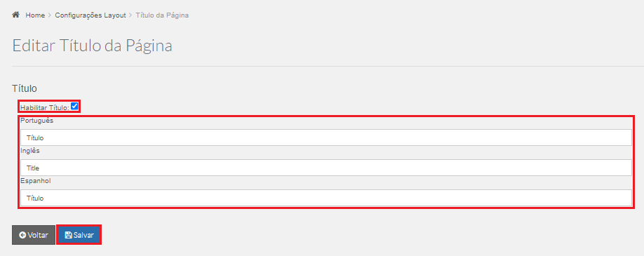Image resolution: width=644 pixels, height=256 pixels.
Task: Click the chevron after Configurações Layout
Action: [130, 15]
